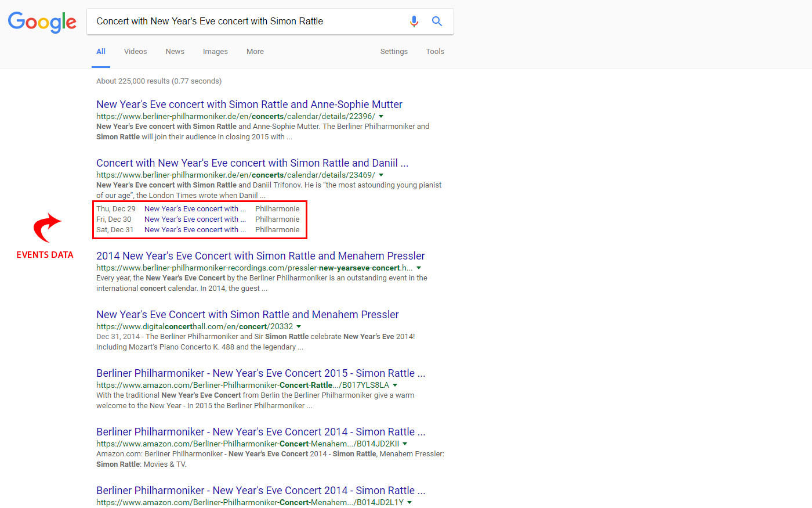Open the search Tools options
The image size is (812, 508).
[434, 52]
